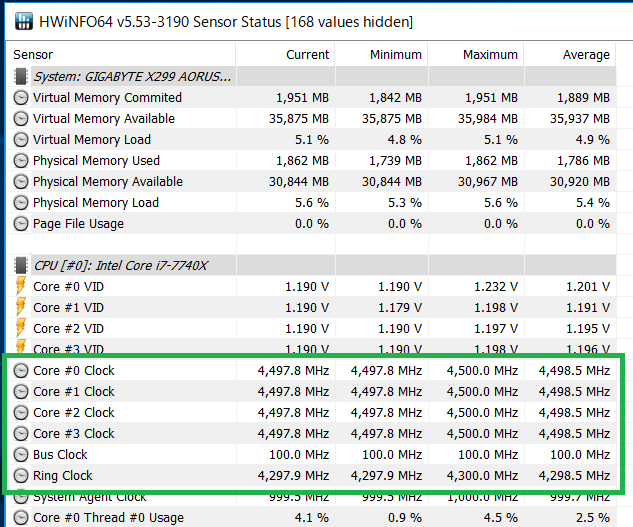Screen dimensions: 633x527
Task: Click the clock icon beside Core #0 Clock
Action: [x=21, y=370]
